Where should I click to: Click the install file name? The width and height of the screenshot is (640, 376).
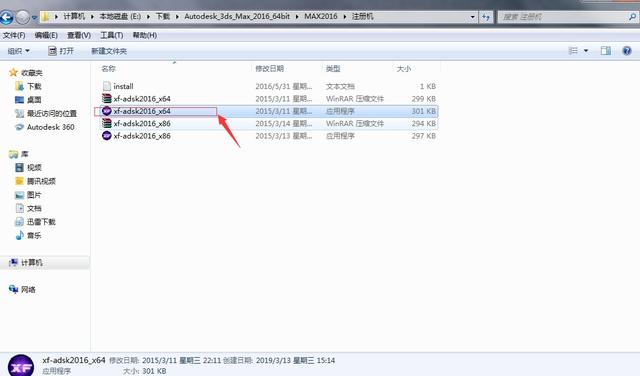123,86
